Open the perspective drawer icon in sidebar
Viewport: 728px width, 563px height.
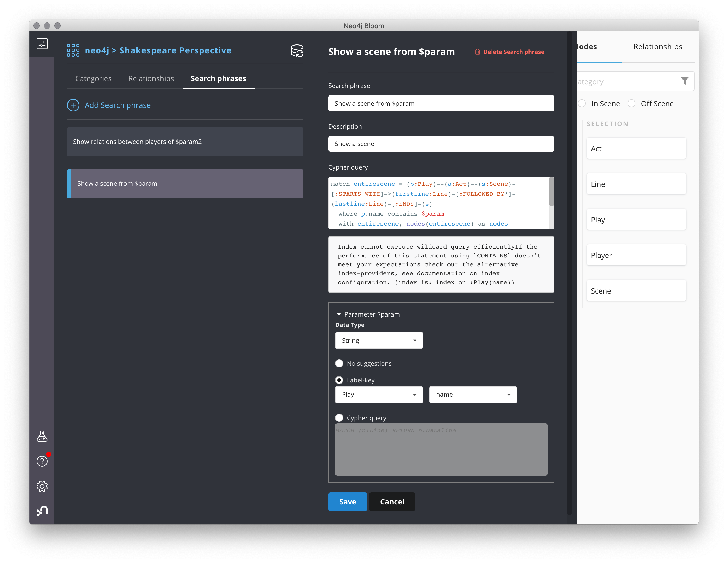[42, 44]
